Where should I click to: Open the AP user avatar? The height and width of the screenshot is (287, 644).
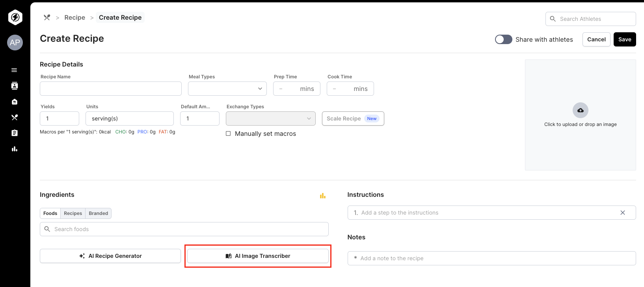15,43
